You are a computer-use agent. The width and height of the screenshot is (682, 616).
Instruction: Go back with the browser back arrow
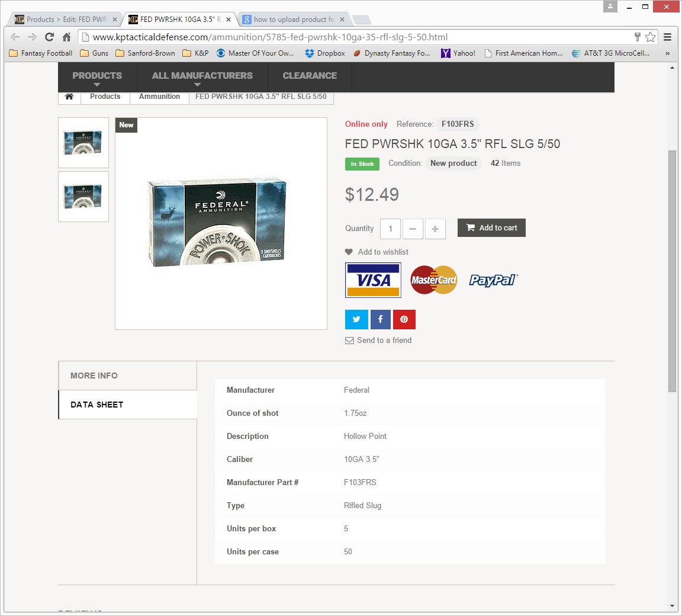15,37
